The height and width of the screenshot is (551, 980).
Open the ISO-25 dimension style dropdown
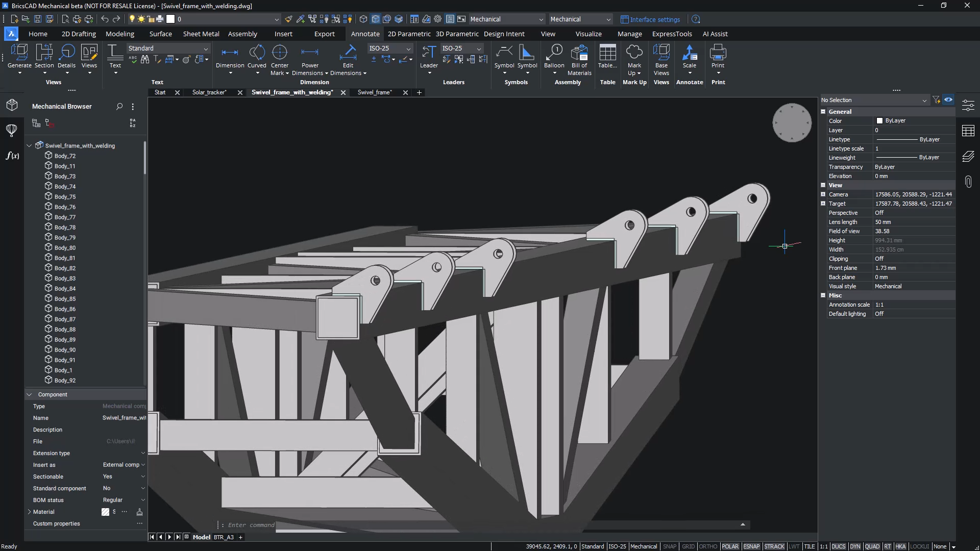[x=390, y=48]
